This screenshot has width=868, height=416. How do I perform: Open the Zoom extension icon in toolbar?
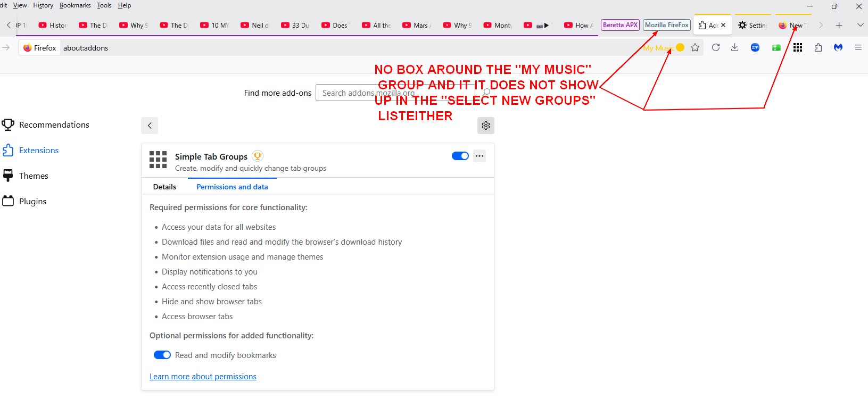click(x=755, y=48)
